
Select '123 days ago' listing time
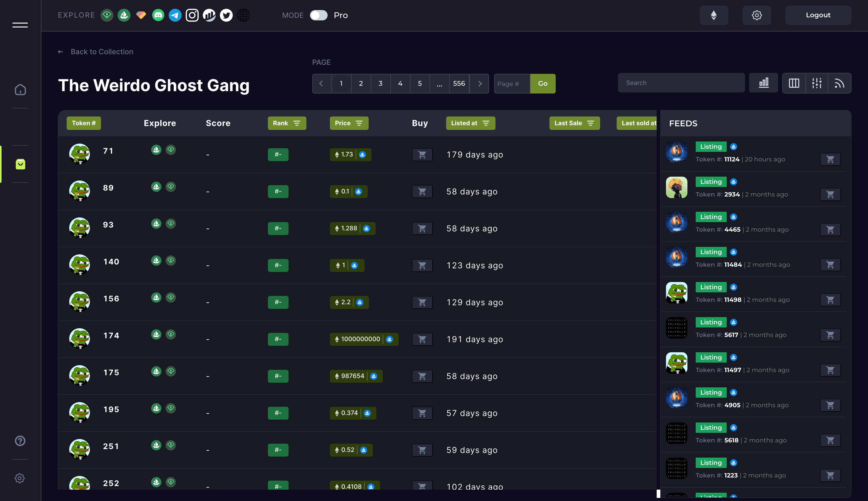[x=475, y=265]
